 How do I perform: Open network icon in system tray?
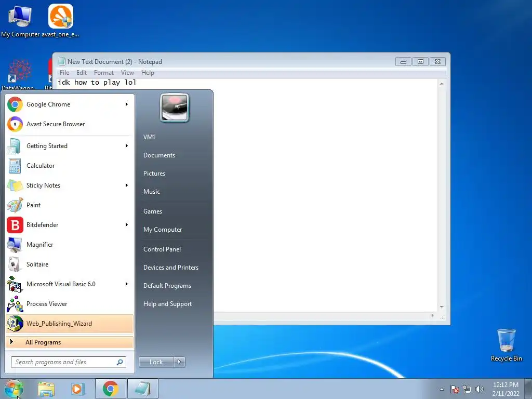[x=467, y=390]
